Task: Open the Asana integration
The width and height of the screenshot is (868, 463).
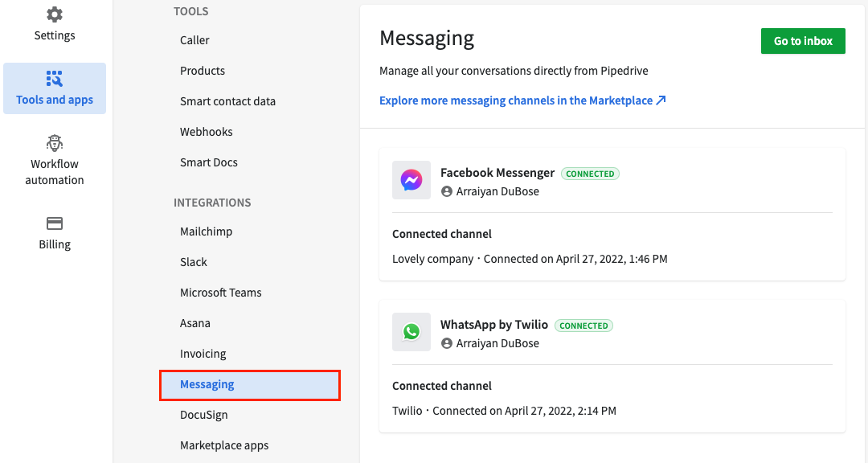Action: point(194,322)
